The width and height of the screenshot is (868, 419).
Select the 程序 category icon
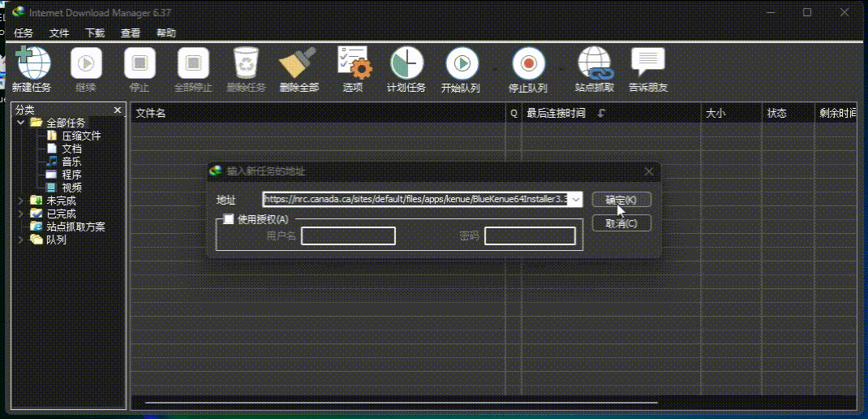[51, 175]
